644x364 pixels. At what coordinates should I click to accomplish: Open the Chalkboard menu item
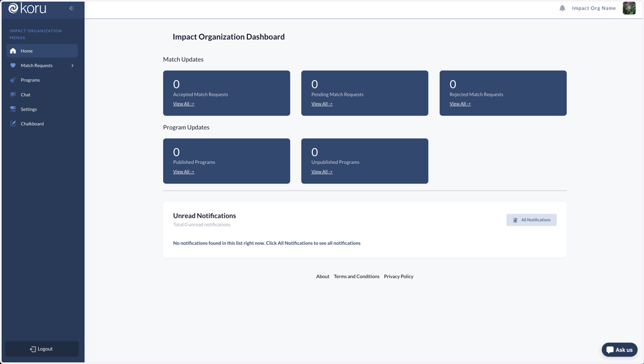point(42,123)
